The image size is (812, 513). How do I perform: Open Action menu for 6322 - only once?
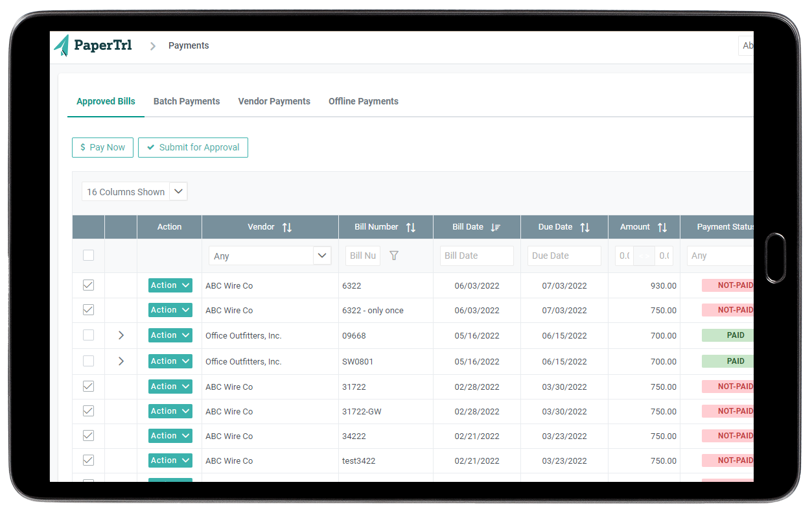[x=170, y=310]
